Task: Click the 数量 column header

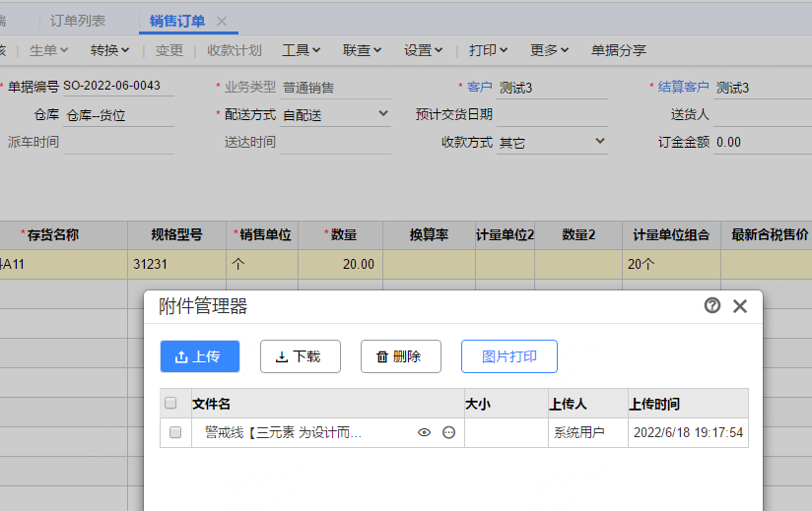Action: pos(341,235)
